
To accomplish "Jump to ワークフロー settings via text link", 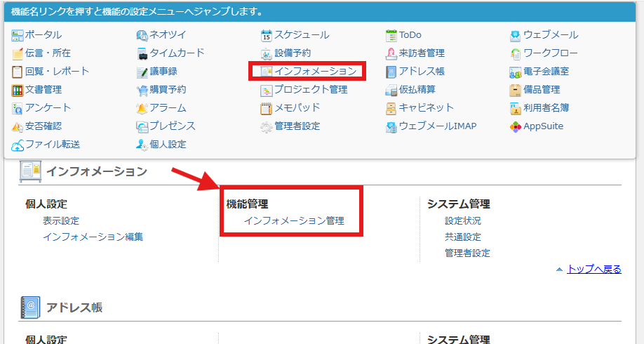I will [x=551, y=53].
